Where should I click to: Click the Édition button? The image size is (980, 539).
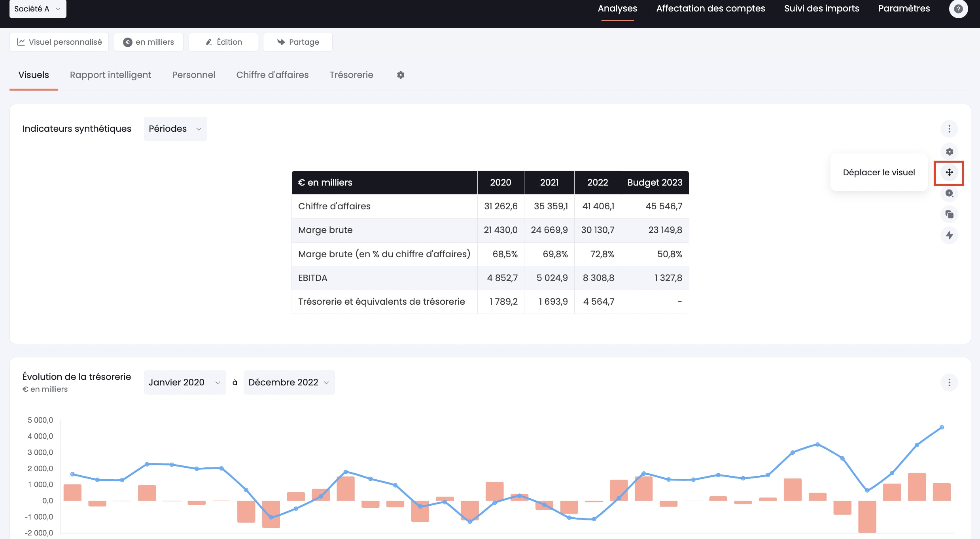coord(223,42)
